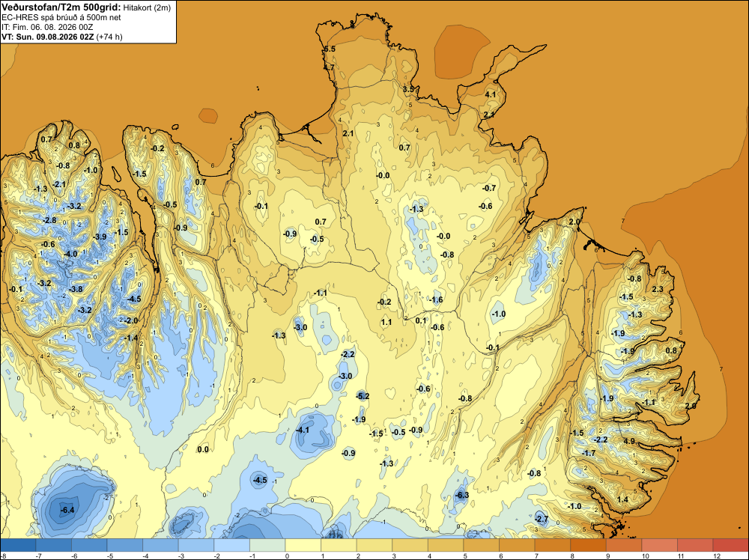Pick the legend color swatch between 4 and 5
Image resolution: width=749 pixels, height=560 pixels.
click(x=446, y=545)
